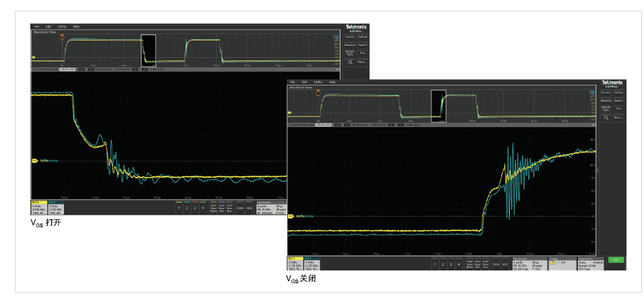Click AFG button in VGS关闭 window

tap(505, 264)
